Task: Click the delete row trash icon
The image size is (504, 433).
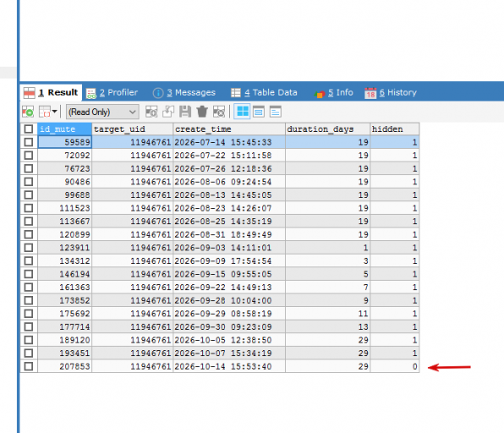Action: click(x=202, y=112)
